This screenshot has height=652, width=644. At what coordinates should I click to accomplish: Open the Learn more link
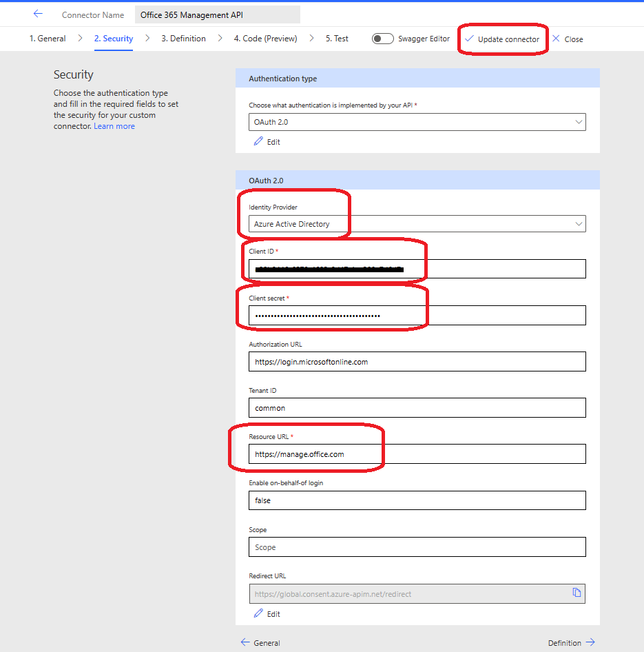tap(114, 125)
